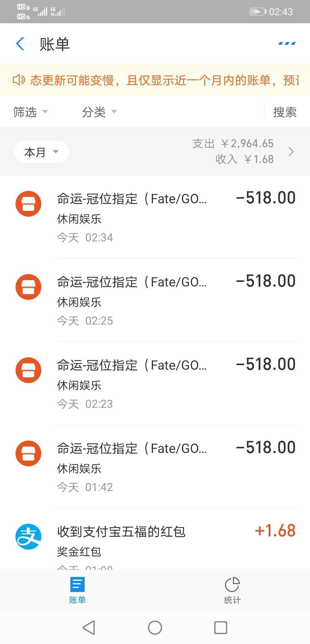Tap merchant icon of 01:42 Fate/GO payment
This screenshot has width=310, height=644.
pyautogui.click(x=28, y=453)
